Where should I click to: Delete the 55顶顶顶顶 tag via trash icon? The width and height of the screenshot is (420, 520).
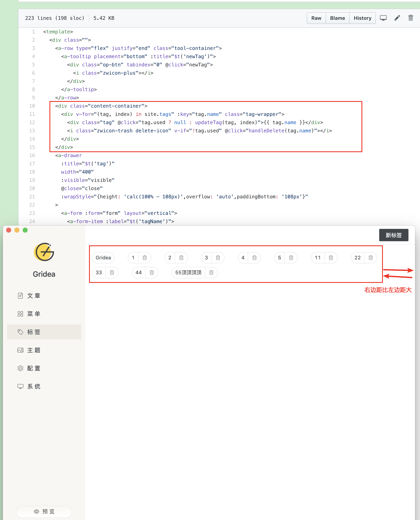pos(211,273)
